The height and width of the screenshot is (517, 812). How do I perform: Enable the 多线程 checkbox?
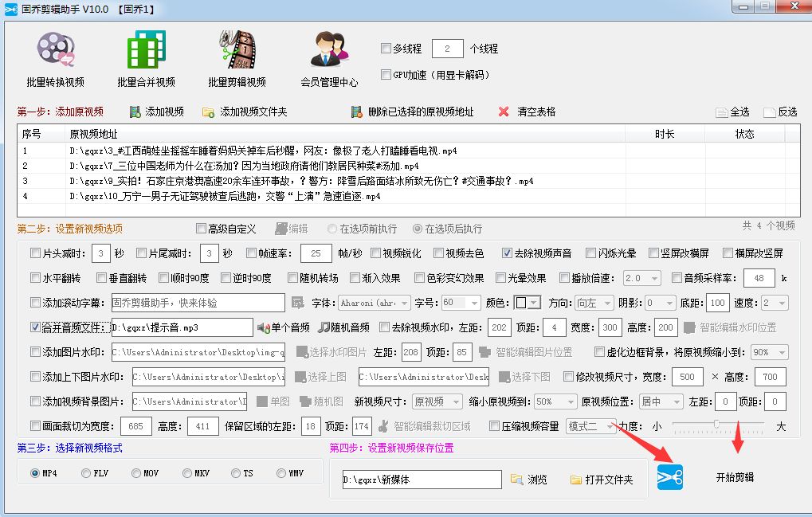[386, 49]
